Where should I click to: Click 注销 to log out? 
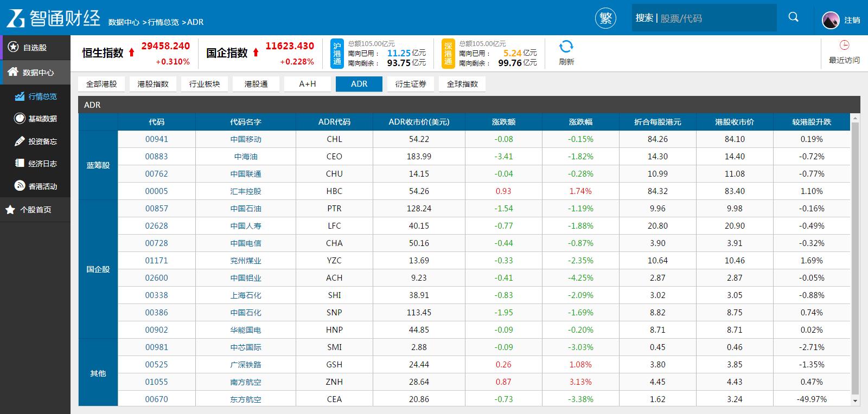tap(852, 20)
